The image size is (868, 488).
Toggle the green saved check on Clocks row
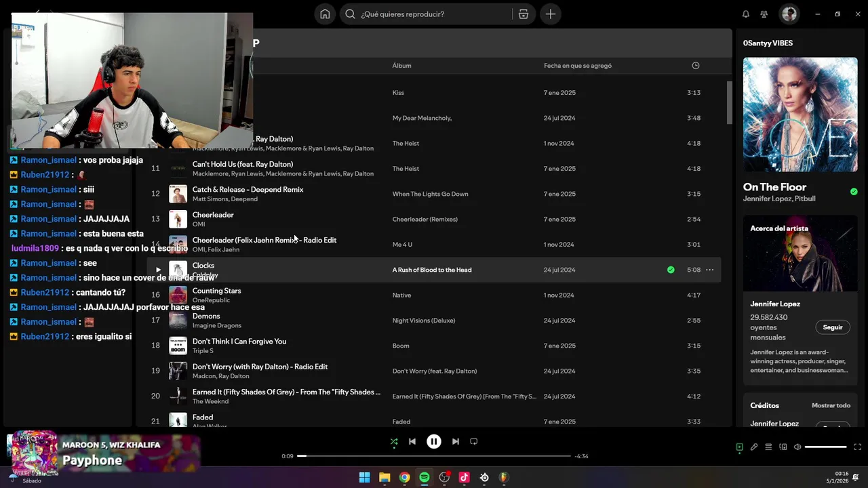(x=671, y=270)
